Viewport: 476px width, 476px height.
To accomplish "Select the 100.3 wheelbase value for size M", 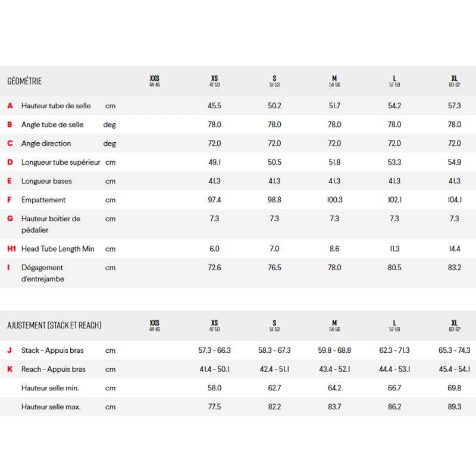I will 334,200.
